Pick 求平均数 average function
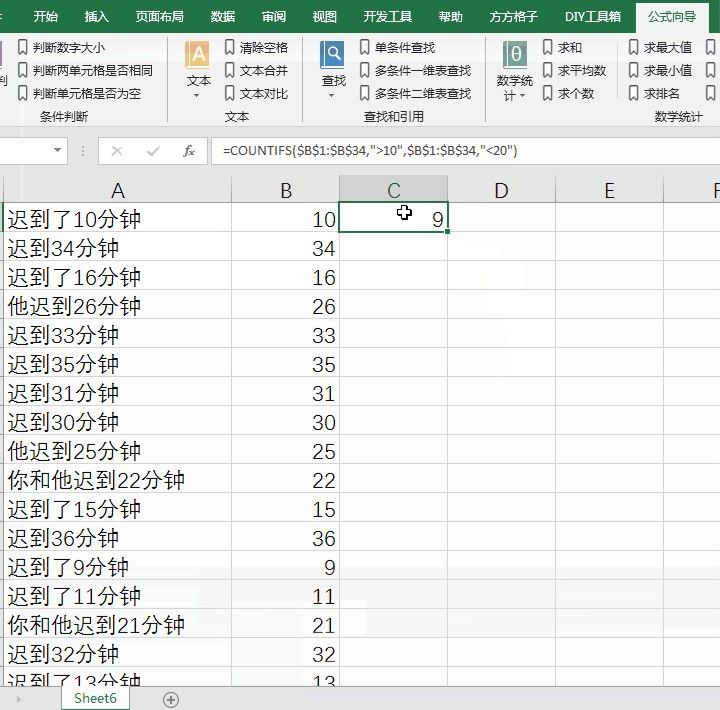The height and width of the screenshot is (710, 720). pyautogui.click(x=574, y=70)
